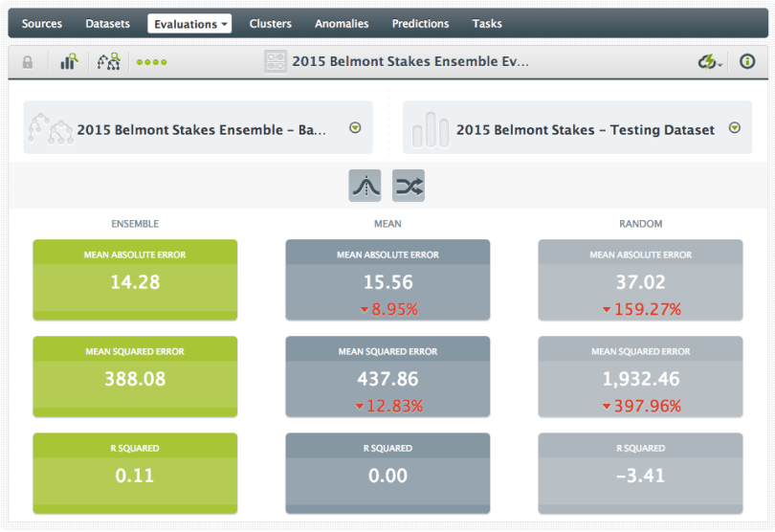This screenshot has height=532, width=775.
Task: Toggle the random shuffle comparison button
Action: click(409, 186)
